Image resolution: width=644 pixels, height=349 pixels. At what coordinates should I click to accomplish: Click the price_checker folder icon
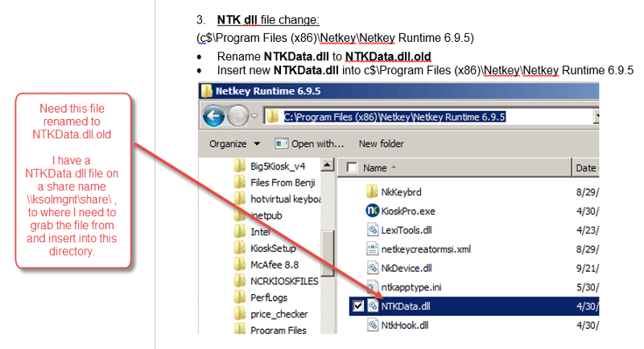[x=240, y=314]
